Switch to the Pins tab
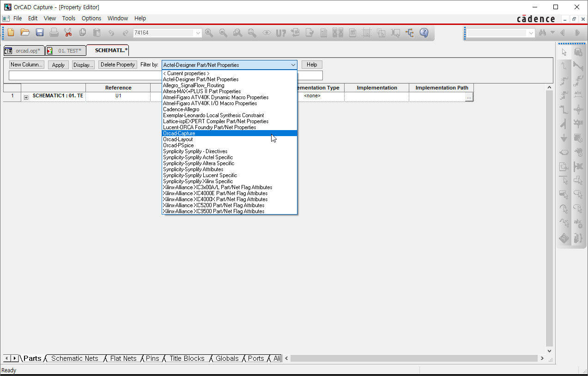 pos(152,358)
